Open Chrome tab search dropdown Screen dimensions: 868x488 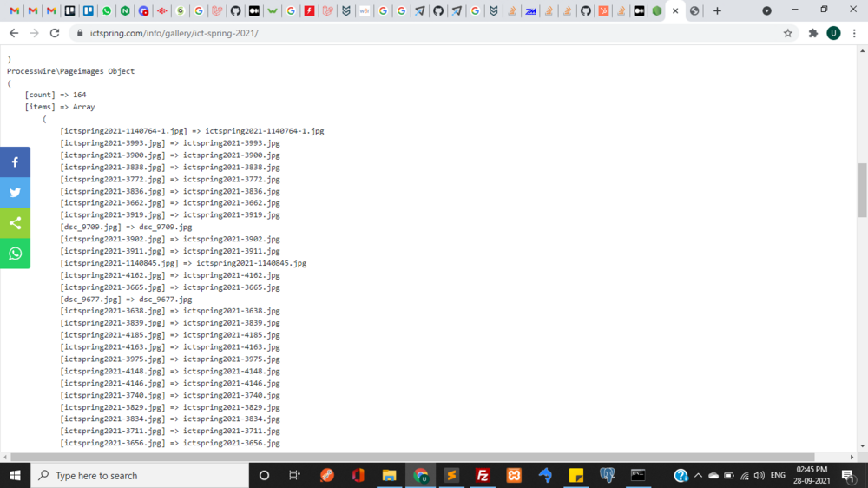tap(766, 10)
